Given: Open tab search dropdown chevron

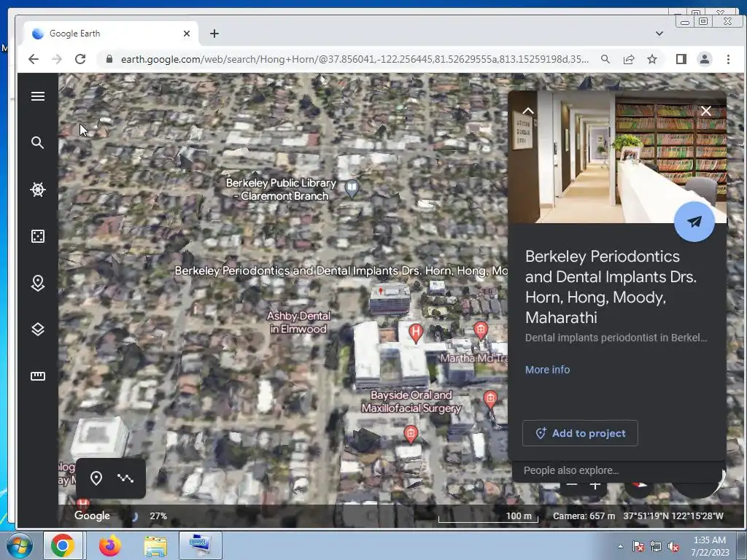Looking at the screenshot, I should [x=659, y=34].
